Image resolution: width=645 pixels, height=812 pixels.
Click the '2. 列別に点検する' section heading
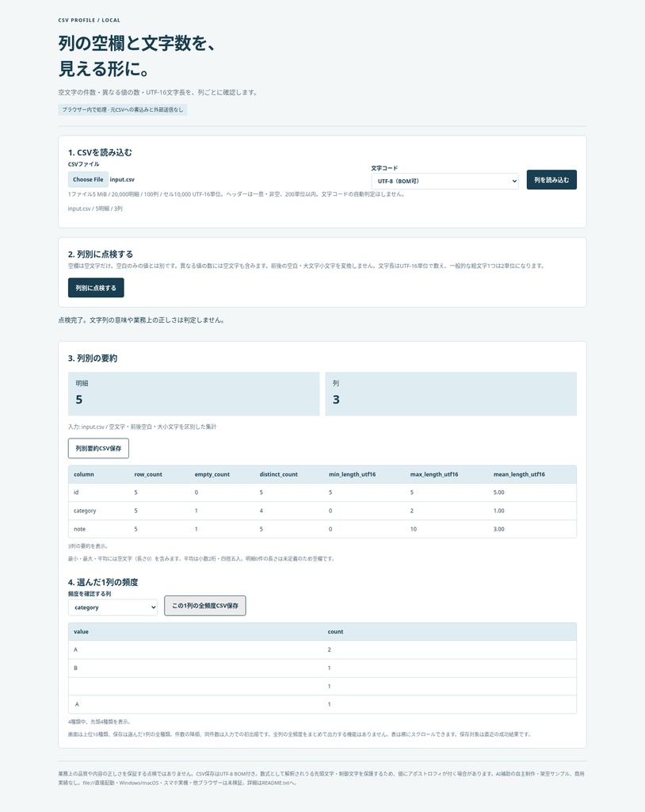(101, 255)
